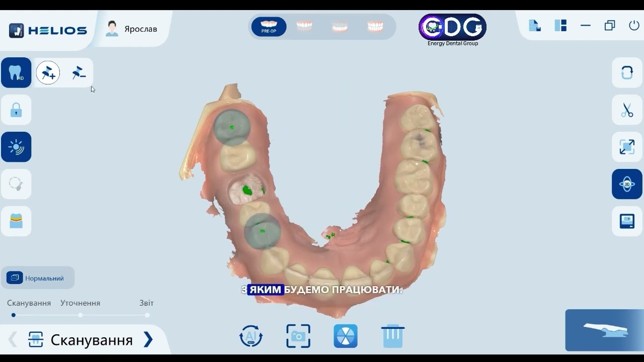This screenshot has height=362, width=644.
Task: Open the Нормальний scan mode selector
Action: 38,278
